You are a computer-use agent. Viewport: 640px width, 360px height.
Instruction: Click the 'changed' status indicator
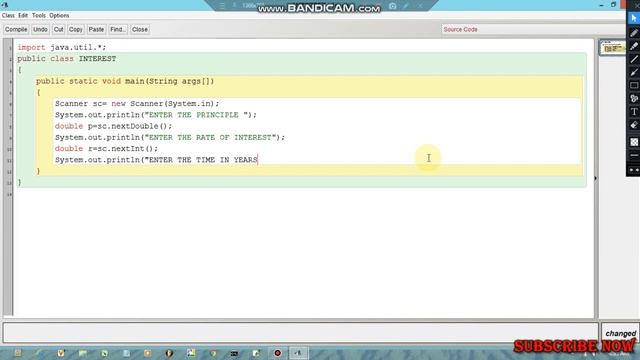(620, 333)
